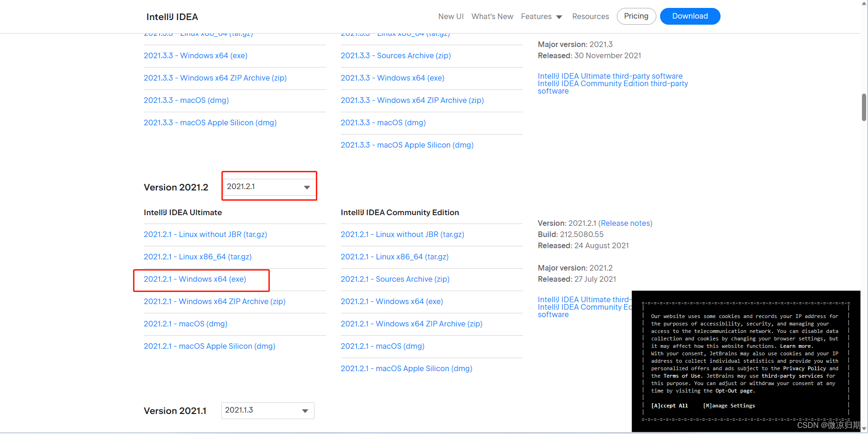Open Manage Settings in the cookie popup
The height and width of the screenshot is (434, 868).
pos(729,406)
